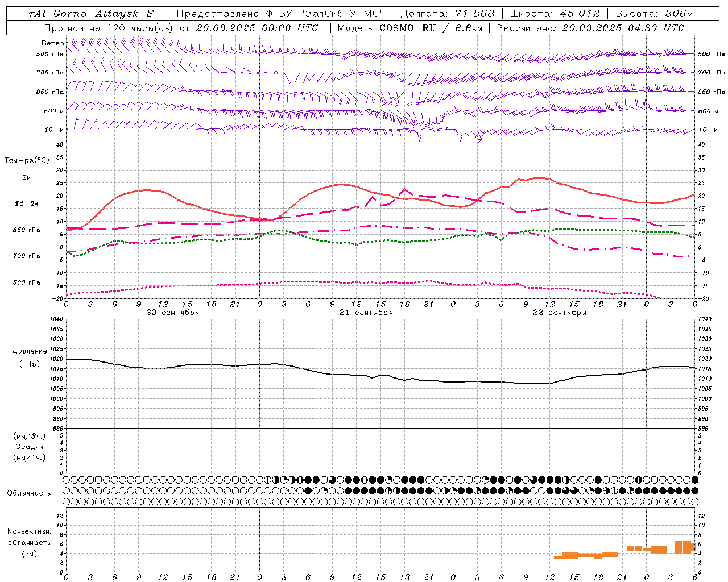The image size is (728, 582).
Task: Click the (км) unit label
Action: (x=29, y=554)
